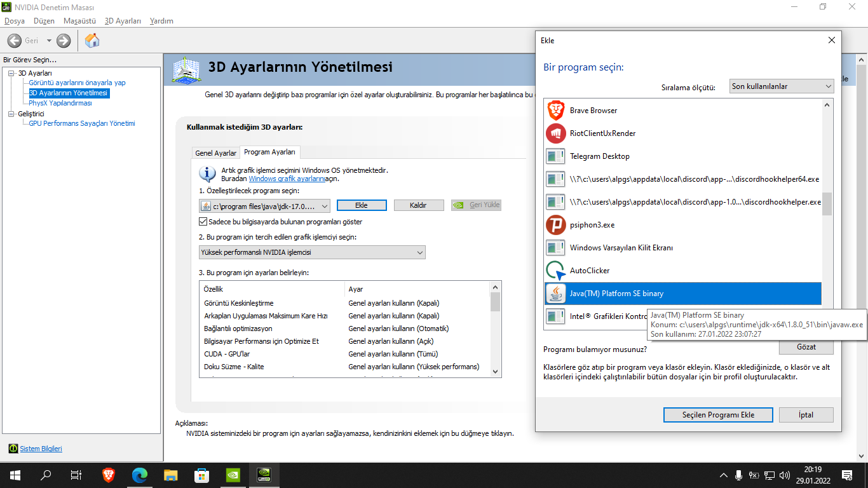The height and width of the screenshot is (488, 868).
Task: Select the discordhookhelper64.exe entry
Action: tap(683, 179)
